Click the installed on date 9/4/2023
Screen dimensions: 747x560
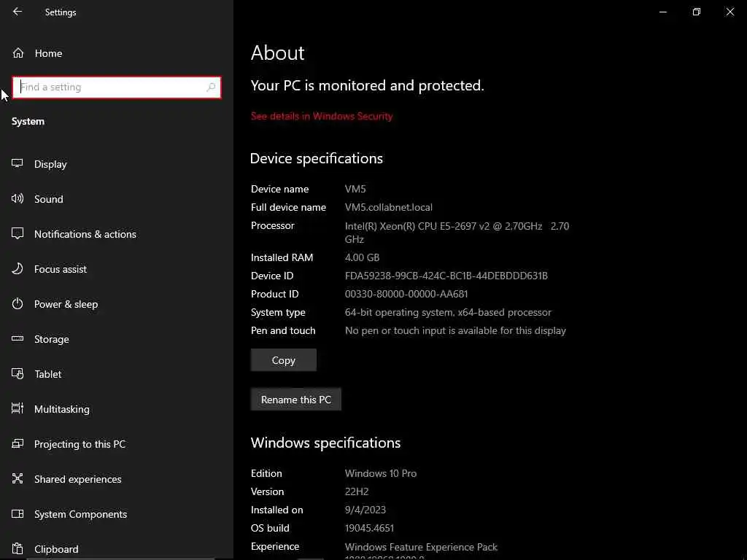(365, 510)
